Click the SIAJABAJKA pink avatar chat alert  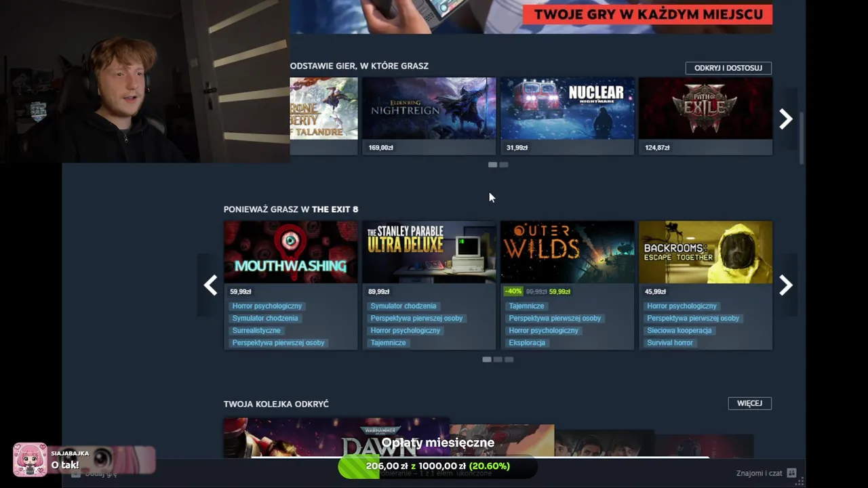(30, 460)
